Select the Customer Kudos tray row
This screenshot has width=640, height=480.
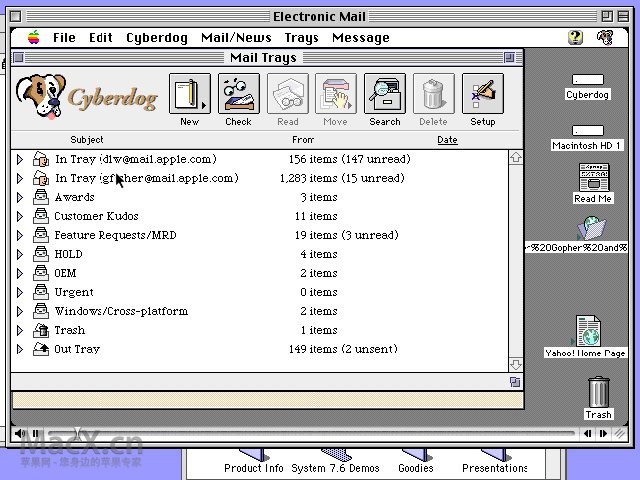point(260,216)
